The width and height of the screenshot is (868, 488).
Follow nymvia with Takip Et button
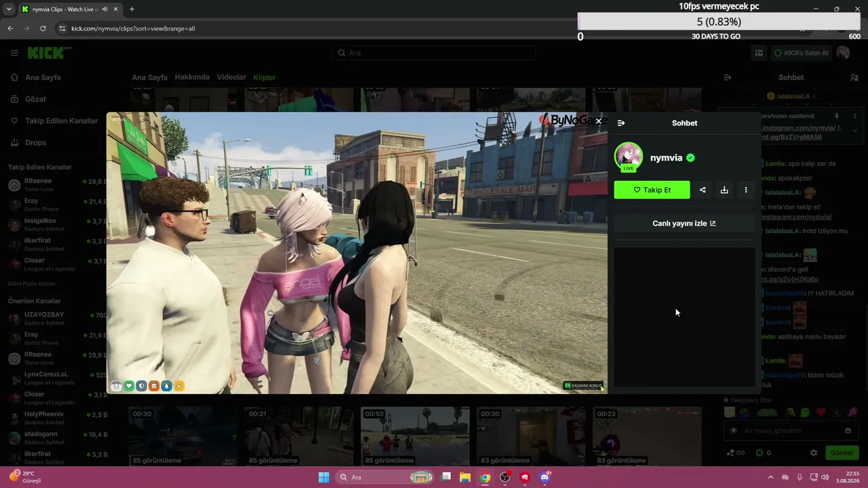[x=652, y=190]
